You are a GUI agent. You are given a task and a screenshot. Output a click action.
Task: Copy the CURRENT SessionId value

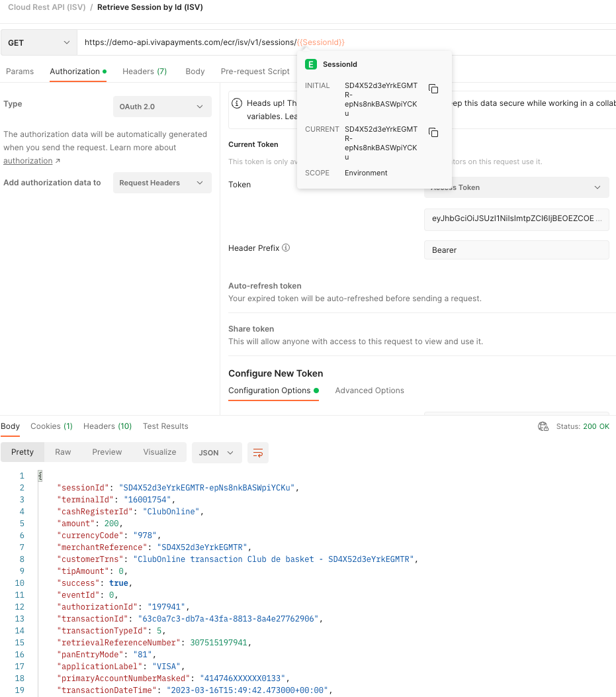(433, 132)
